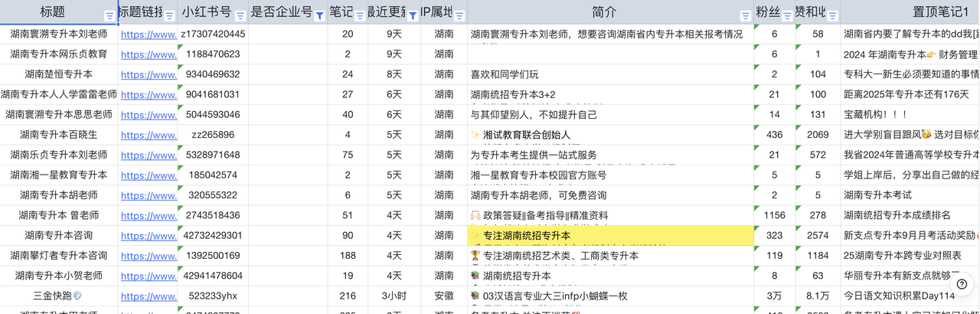Select 置顶笔记1 cell 湖南统招专升本成绩排名

click(910, 215)
